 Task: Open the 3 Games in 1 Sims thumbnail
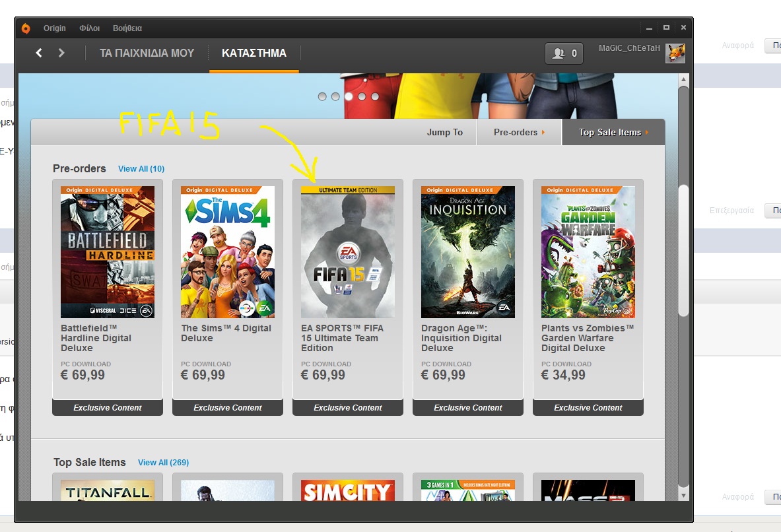coord(467,490)
